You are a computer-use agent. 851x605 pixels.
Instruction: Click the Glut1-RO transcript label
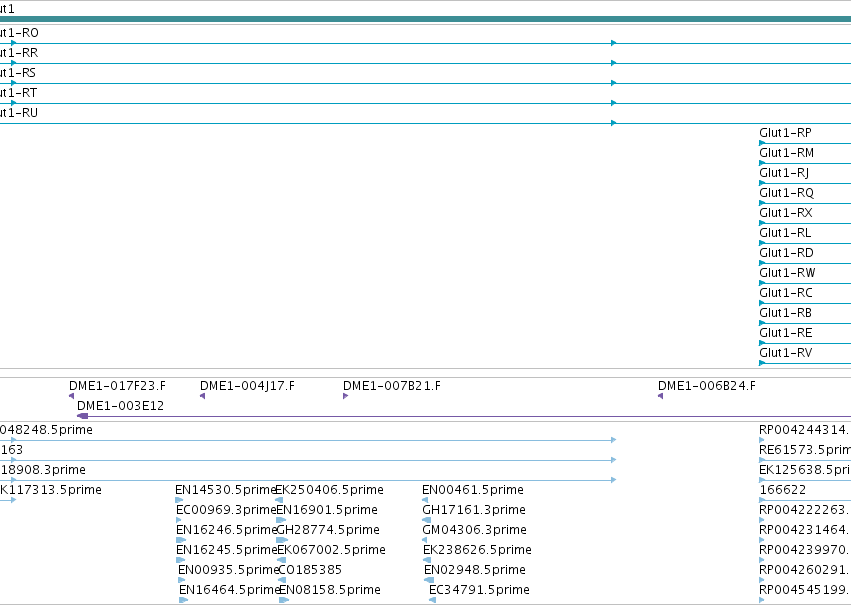click(19, 33)
